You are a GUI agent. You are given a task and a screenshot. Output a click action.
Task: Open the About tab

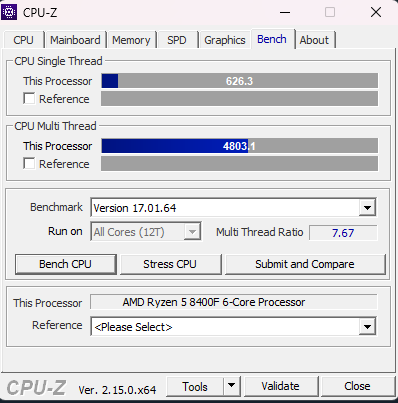[314, 40]
